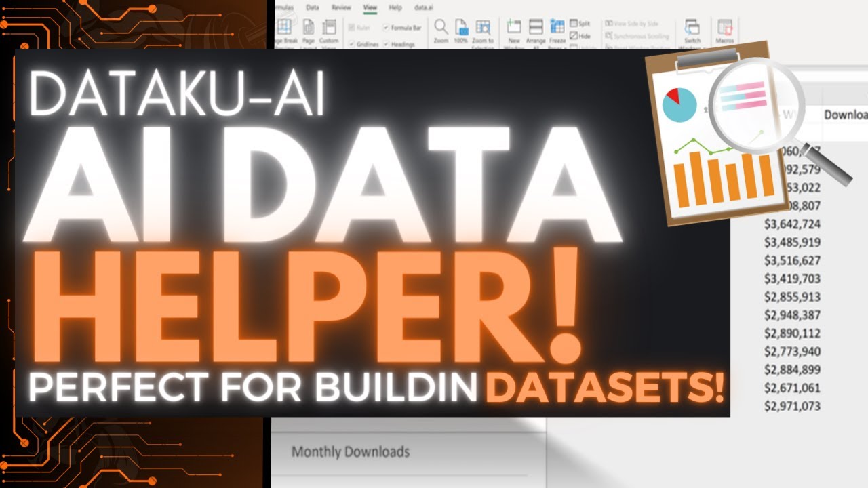Open the Data ribbon tab
The image size is (868, 488).
point(313,7)
